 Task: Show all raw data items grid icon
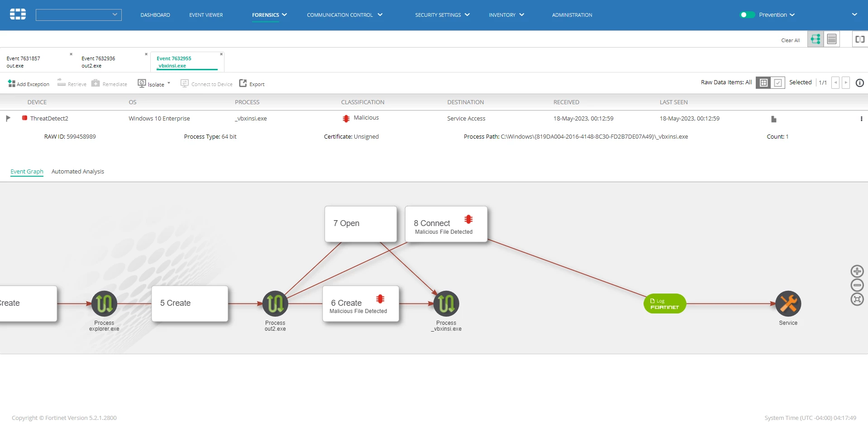click(x=763, y=83)
